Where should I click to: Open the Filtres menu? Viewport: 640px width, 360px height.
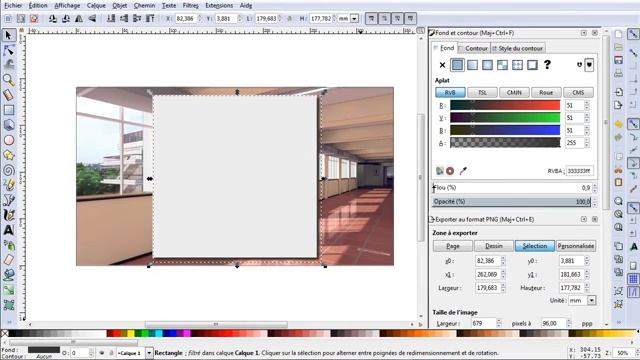tap(191, 6)
